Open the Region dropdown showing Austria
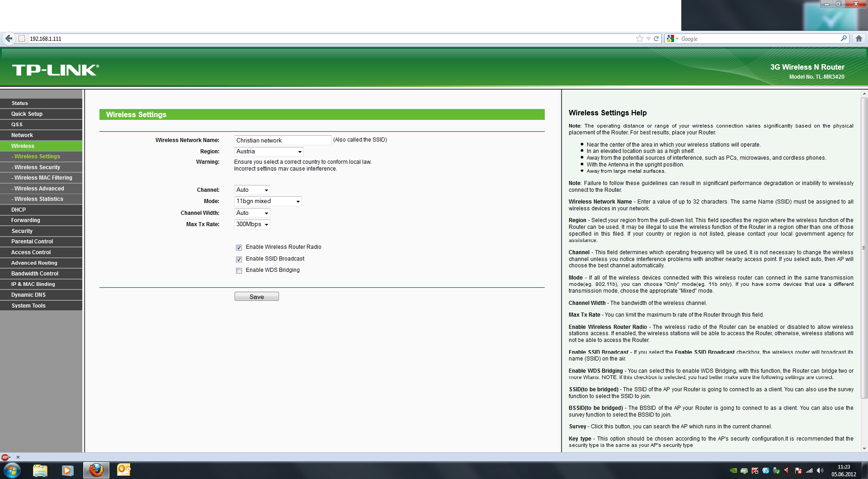 [x=269, y=152]
